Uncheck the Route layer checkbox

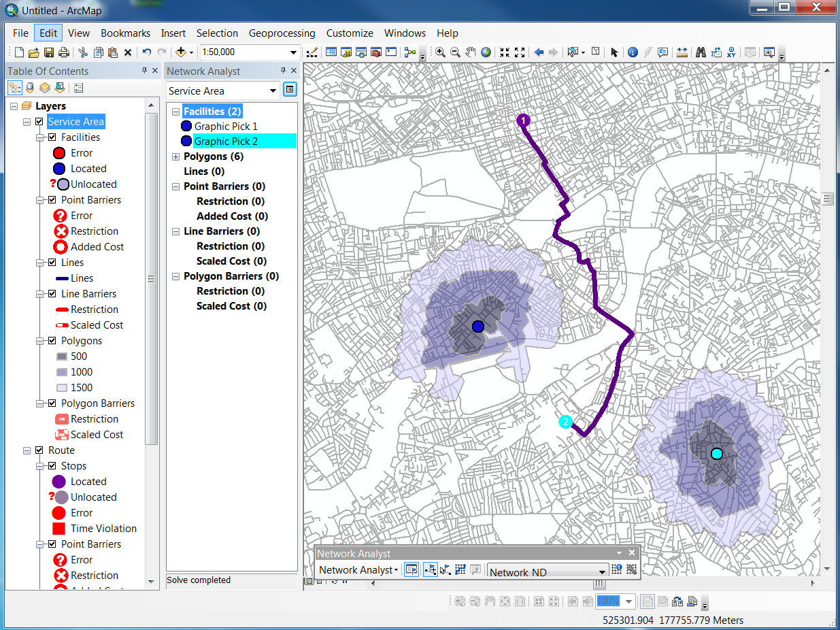click(x=39, y=450)
